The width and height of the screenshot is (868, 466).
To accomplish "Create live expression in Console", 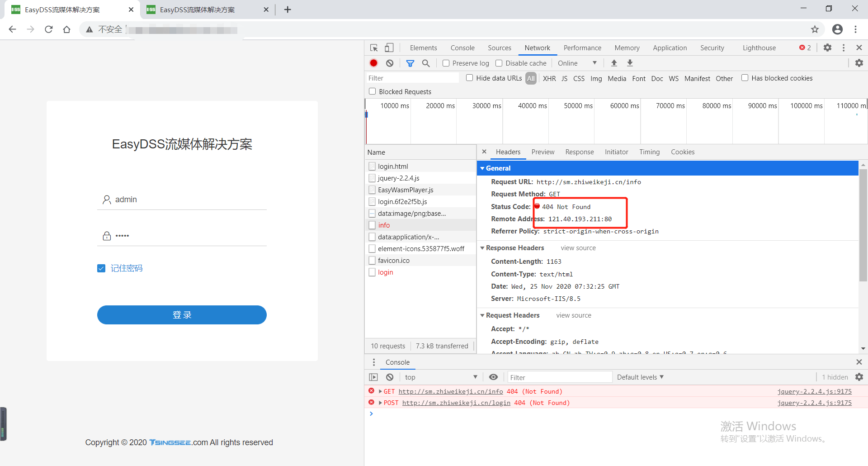I will (493, 377).
